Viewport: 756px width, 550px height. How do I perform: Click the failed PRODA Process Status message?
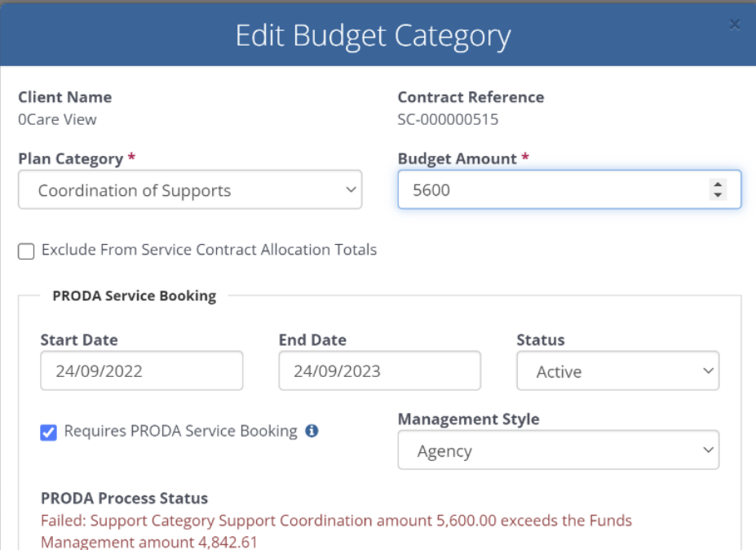(337, 530)
